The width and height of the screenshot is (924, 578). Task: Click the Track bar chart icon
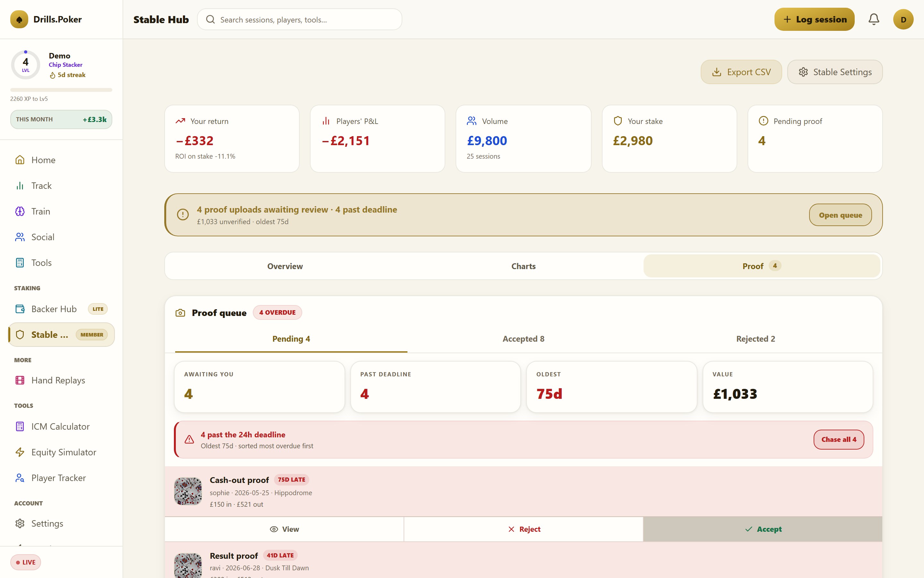pyautogui.click(x=20, y=185)
